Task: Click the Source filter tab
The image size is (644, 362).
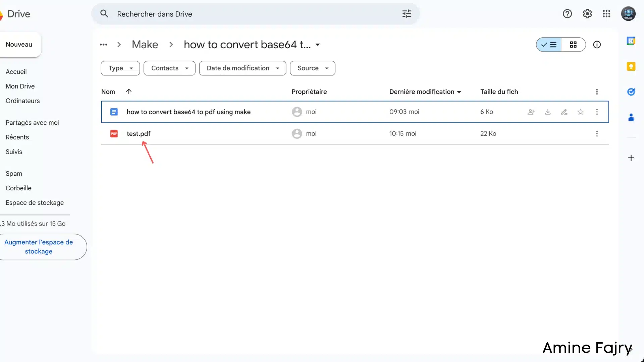Action: (312, 68)
